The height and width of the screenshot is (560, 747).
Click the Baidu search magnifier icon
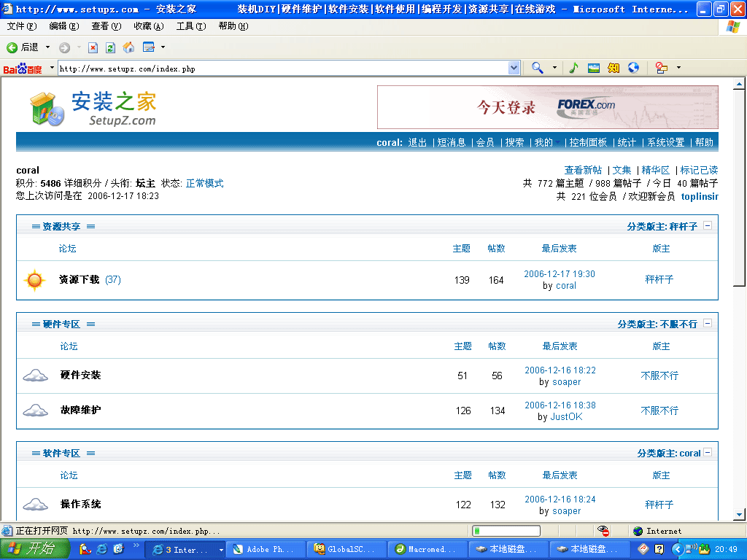coord(538,68)
